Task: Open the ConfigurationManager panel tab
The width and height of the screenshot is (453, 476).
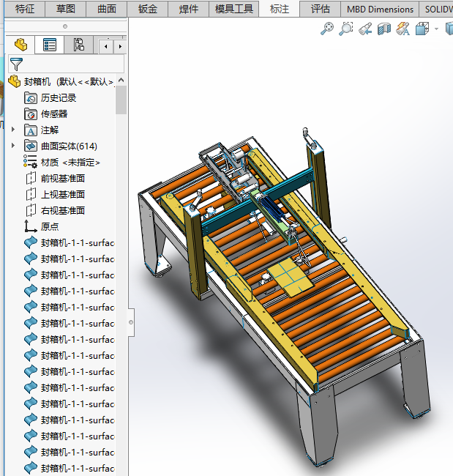Action: click(79, 45)
